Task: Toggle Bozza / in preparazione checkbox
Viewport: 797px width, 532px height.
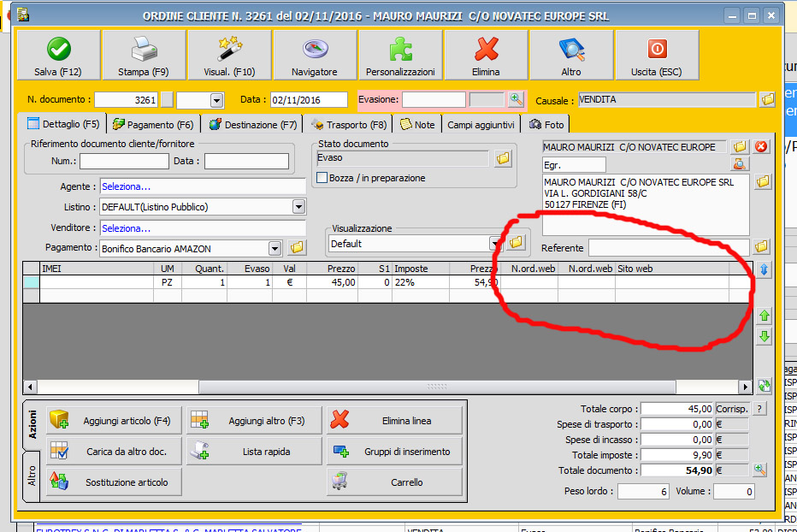Action: (322, 178)
